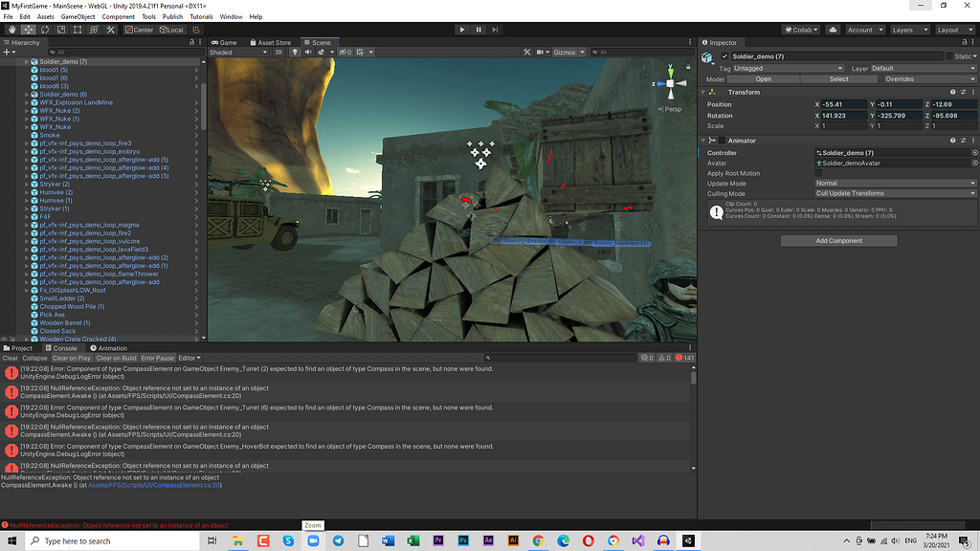980x551 pixels.
Task: Toggle 2D mode in the Scene view
Action: pyautogui.click(x=278, y=52)
